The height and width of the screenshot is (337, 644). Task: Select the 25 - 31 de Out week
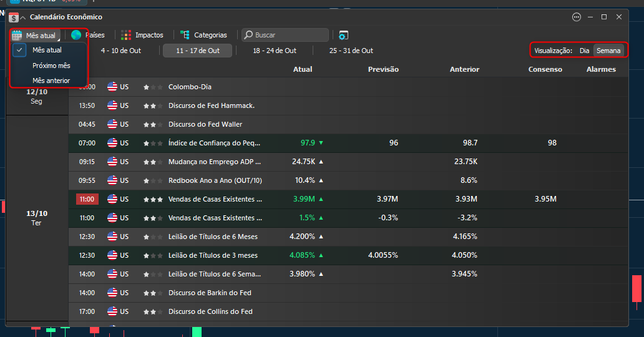coord(351,51)
